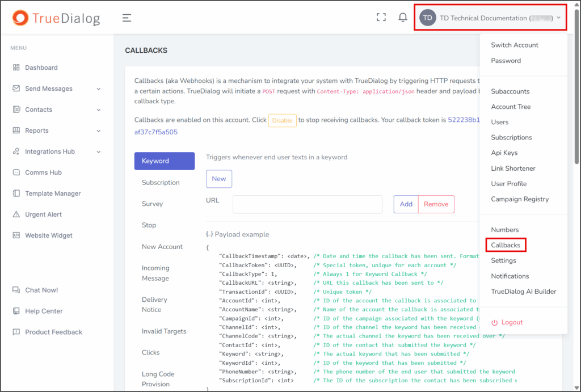Select the Keyword callback tab
This screenshot has width=581, height=392.
pos(165,161)
